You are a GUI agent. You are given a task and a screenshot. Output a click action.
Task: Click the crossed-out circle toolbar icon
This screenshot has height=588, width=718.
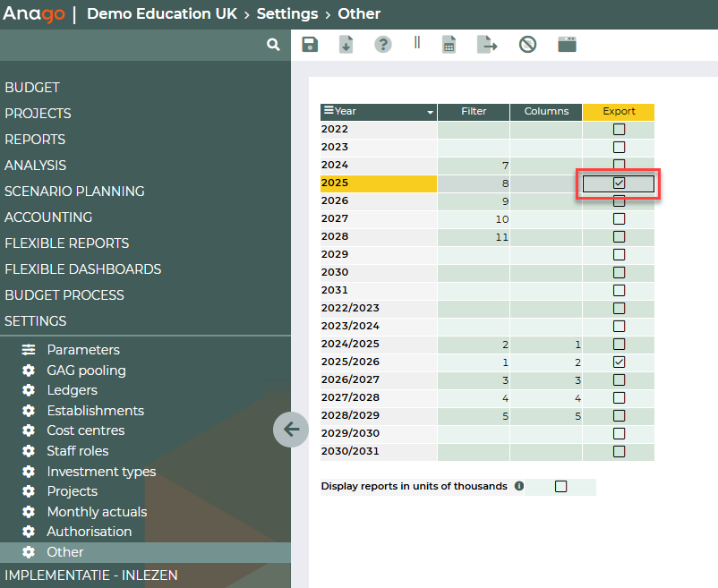click(527, 45)
